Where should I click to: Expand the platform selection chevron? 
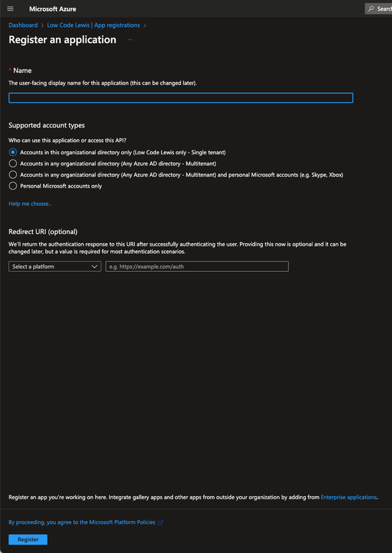94,266
